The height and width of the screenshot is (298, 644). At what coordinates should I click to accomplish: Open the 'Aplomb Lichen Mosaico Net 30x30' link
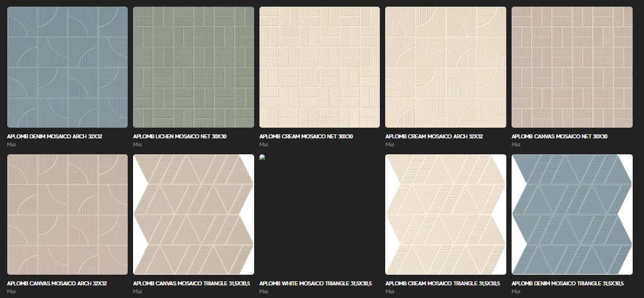coord(180,136)
